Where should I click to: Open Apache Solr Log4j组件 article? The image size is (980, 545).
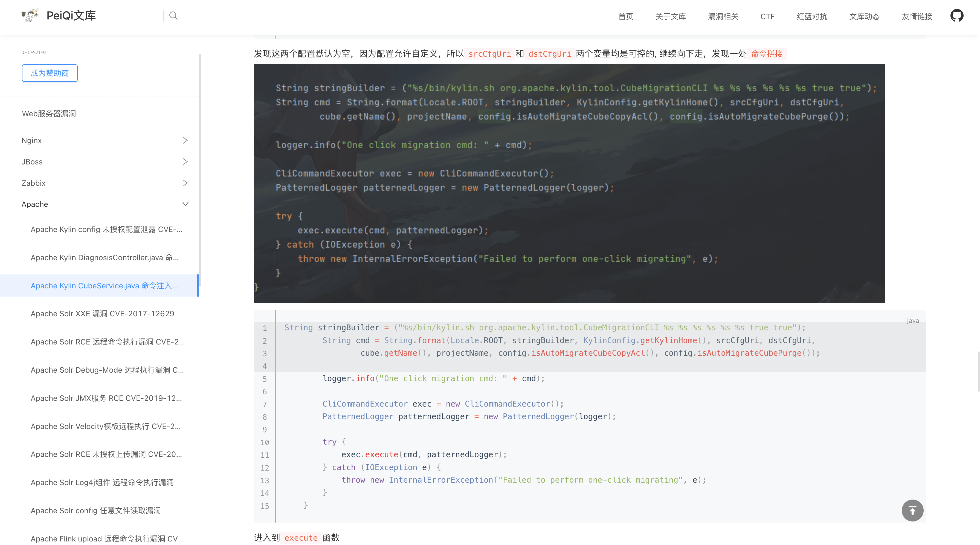pyautogui.click(x=102, y=482)
